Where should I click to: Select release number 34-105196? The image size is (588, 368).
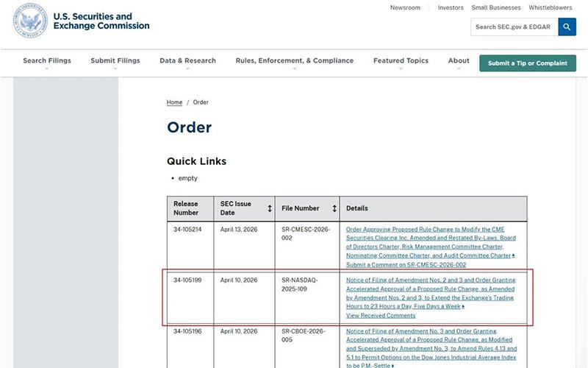187,331
